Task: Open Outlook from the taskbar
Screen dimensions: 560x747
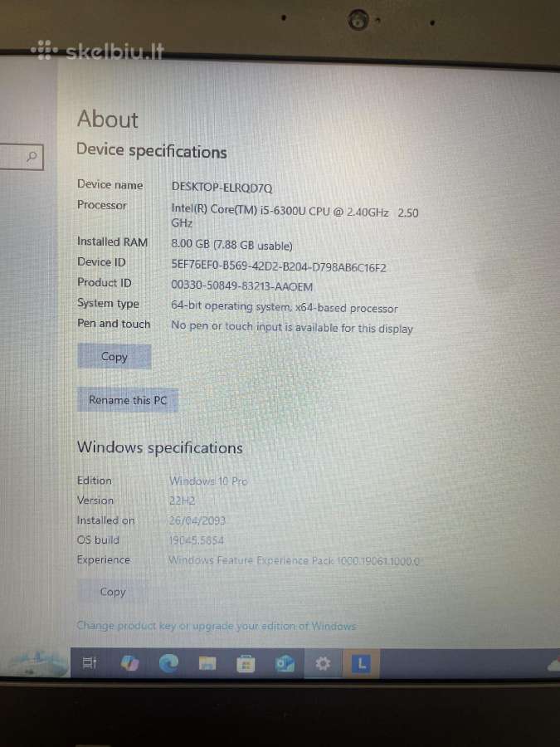Action: tap(285, 663)
